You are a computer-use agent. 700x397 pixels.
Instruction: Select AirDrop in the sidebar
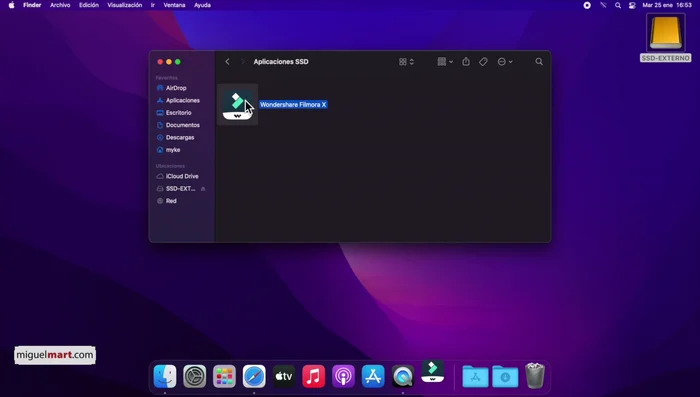coord(176,88)
